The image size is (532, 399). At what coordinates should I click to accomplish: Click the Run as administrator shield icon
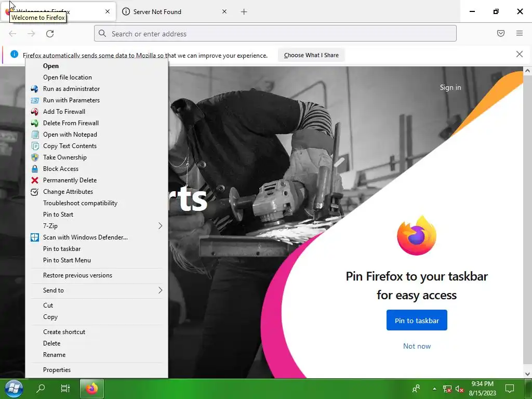35,89
